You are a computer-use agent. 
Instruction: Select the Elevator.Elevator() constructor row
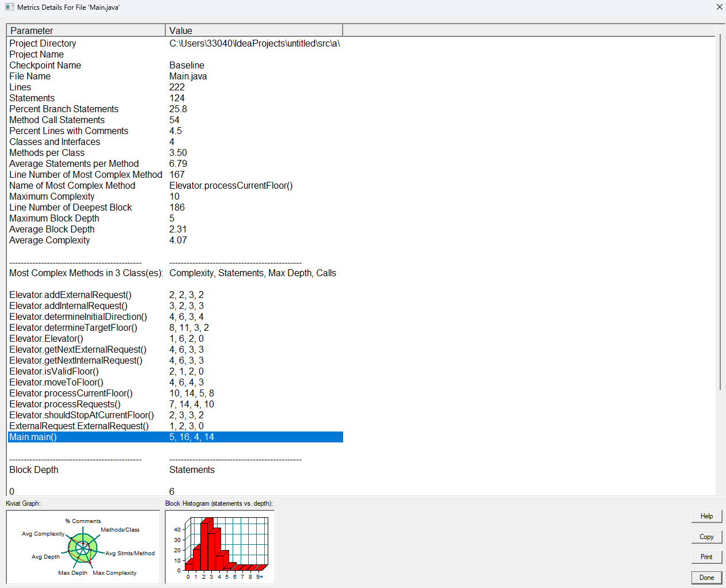click(176, 339)
